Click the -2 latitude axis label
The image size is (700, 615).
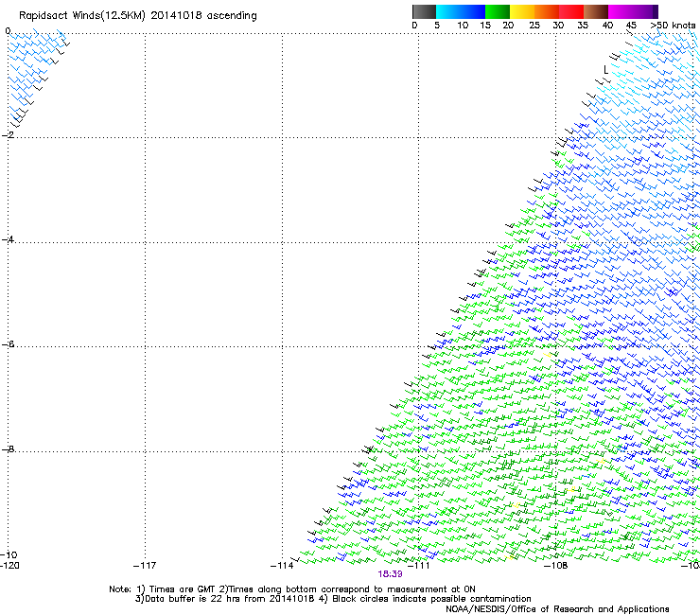coord(8,134)
